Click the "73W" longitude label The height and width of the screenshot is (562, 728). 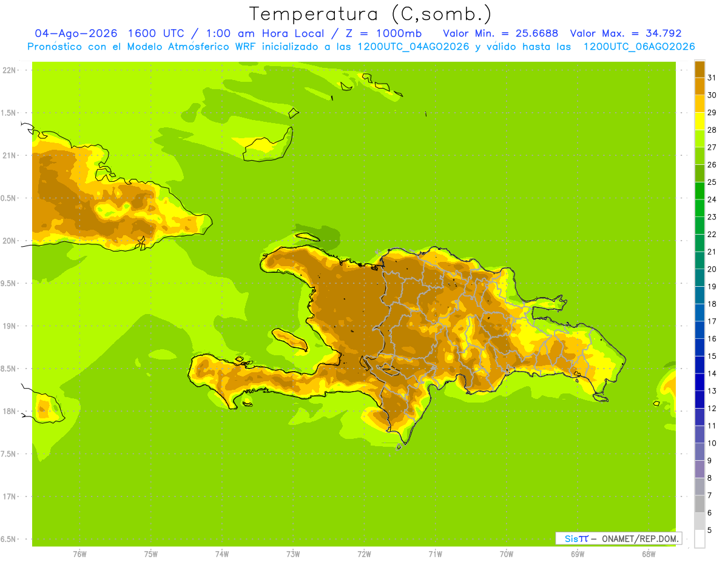(293, 554)
